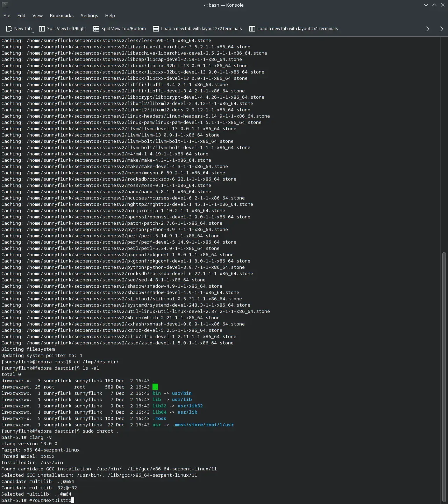Click the "ls -al" command text

coord(91,368)
